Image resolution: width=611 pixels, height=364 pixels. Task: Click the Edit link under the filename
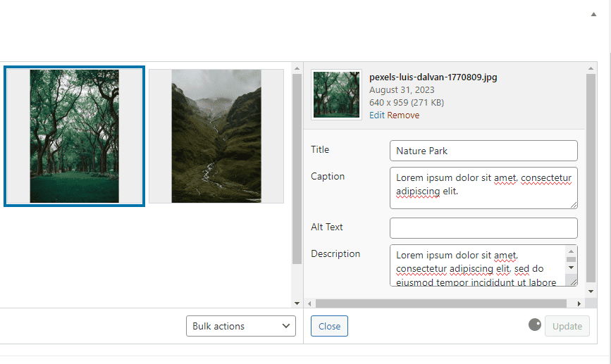(x=377, y=115)
